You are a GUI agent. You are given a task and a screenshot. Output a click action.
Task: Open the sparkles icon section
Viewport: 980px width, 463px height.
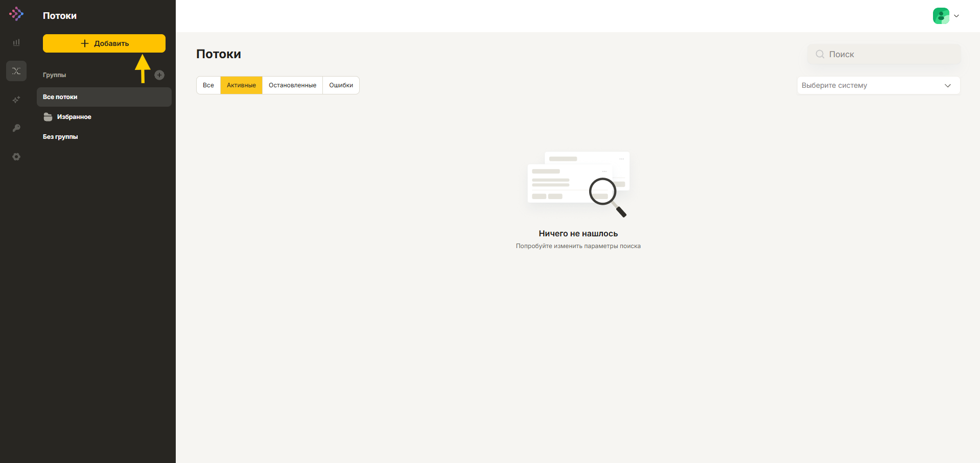tap(16, 100)
